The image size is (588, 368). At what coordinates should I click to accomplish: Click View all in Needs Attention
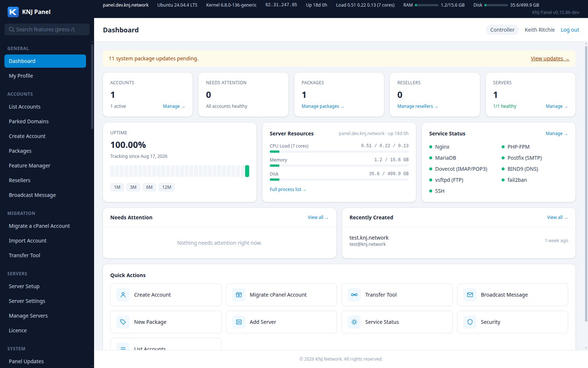[318, 217]
